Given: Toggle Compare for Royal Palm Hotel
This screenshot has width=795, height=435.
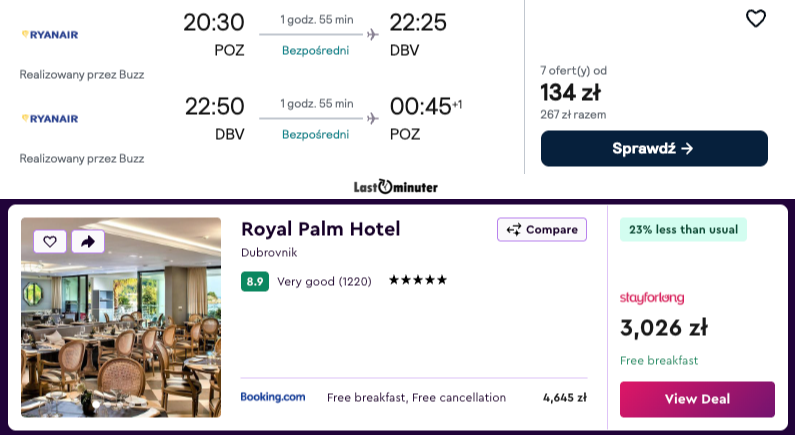Looking at the screenshot, I should click(x=542, y=230).
